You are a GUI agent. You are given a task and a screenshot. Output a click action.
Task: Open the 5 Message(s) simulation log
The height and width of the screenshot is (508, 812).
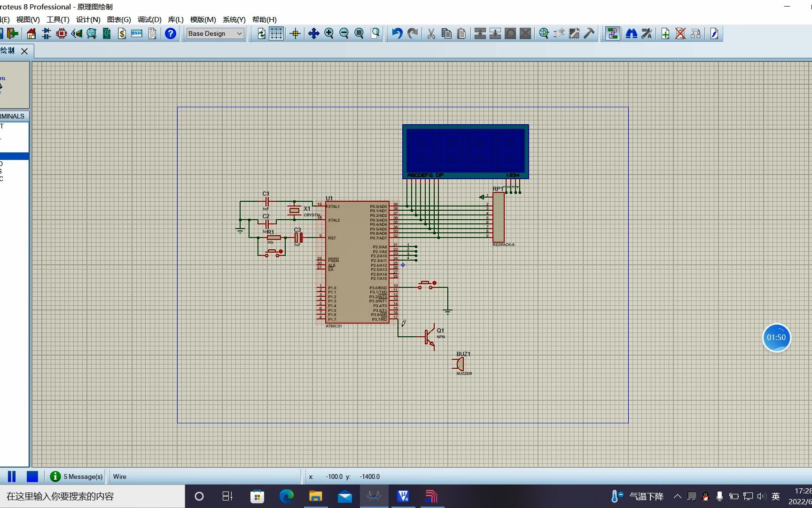pyautogui.click(x=76, y=476)
